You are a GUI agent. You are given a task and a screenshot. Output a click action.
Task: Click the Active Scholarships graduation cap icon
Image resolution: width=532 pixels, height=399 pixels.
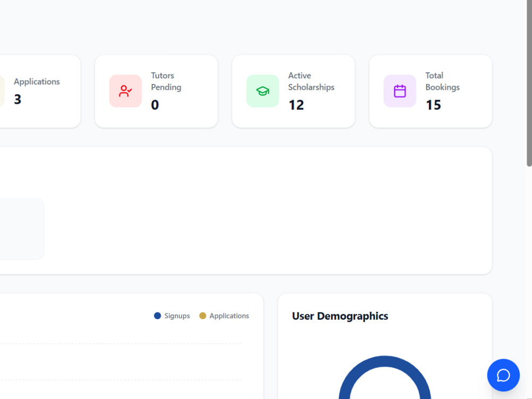[263, 91]
